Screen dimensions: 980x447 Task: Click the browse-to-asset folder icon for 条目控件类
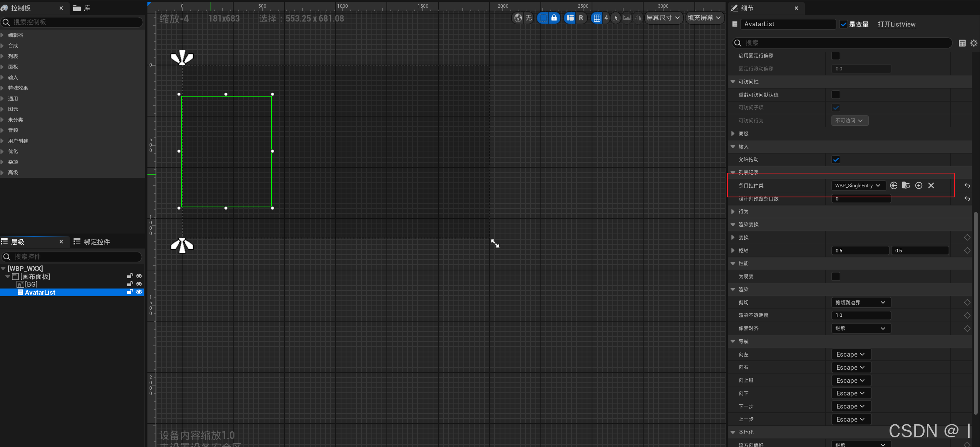coord(906,185)
